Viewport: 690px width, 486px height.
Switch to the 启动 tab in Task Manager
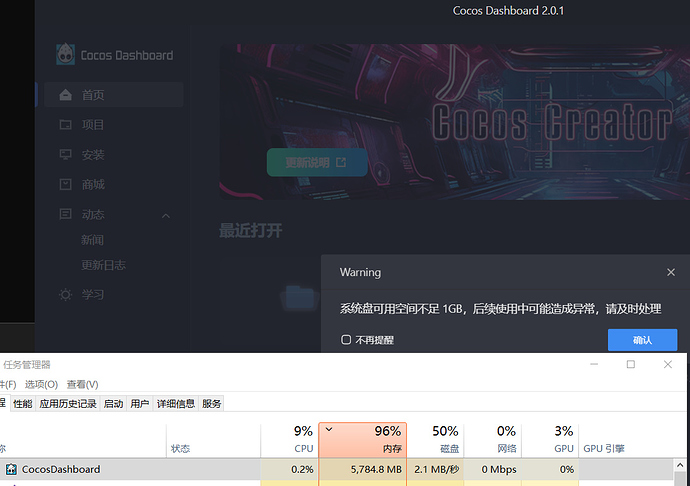tap(113, 404)
